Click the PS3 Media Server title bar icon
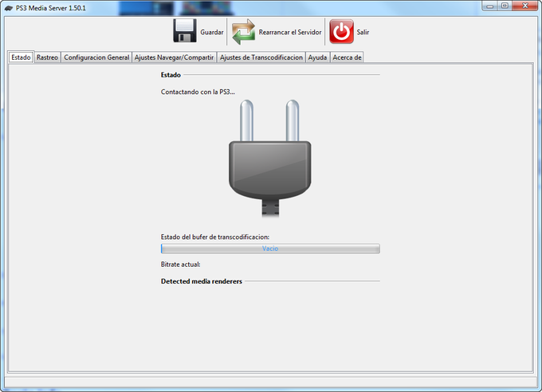The width and height of the screenshot is (542, 392). [x=9, y=8]
